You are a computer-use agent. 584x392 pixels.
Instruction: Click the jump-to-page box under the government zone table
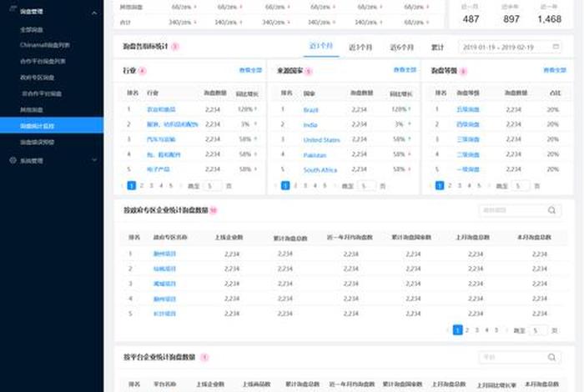tap(538, 330)
